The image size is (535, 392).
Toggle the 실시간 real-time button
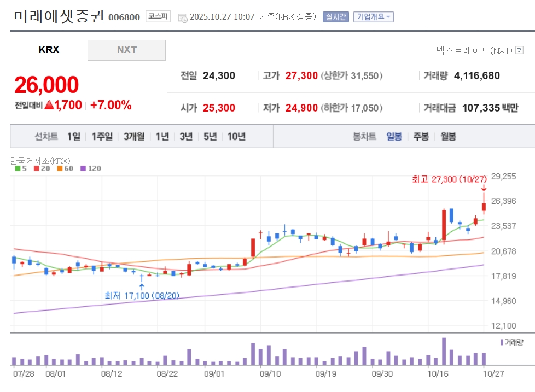pyautogui.click(x=336, y=17)
